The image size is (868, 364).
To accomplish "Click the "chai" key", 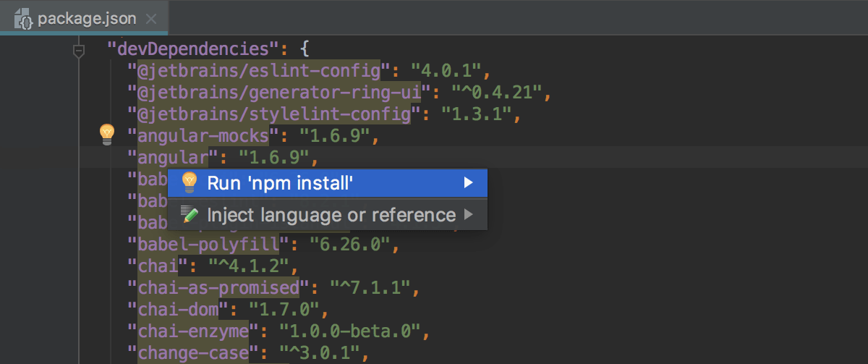I will coord(158,265).
